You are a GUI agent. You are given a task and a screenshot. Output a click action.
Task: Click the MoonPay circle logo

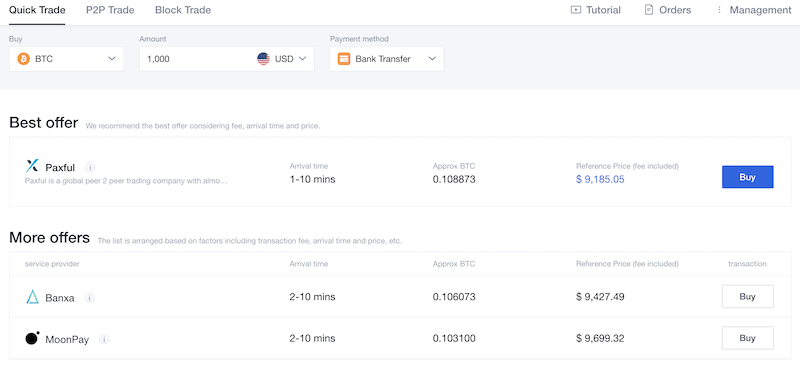click(32, 338)
